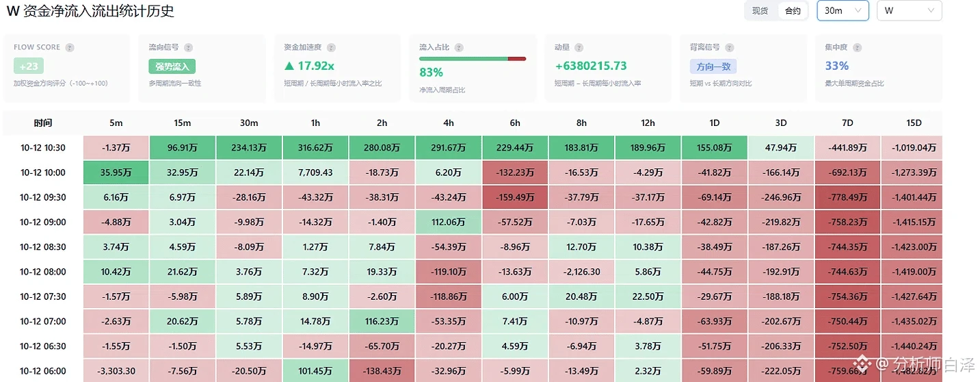Switch to 现货 market type

760,11
